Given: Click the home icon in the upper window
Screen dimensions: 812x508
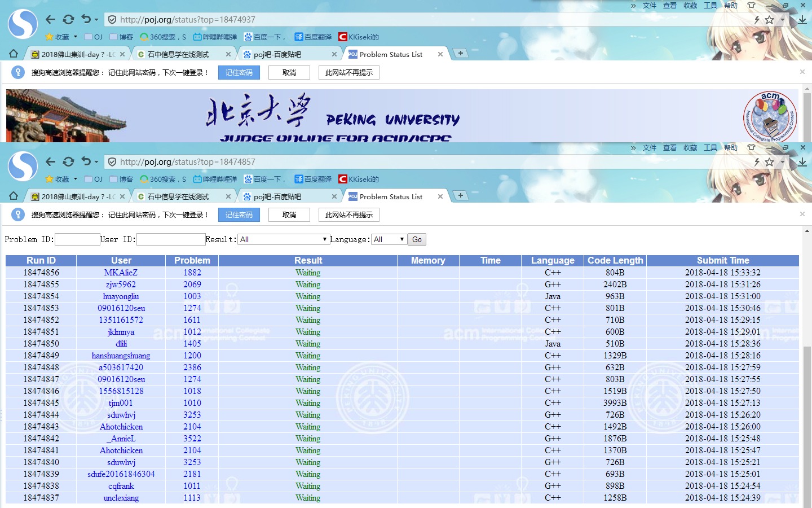Looking at the screenshot, I should (14, 54).
